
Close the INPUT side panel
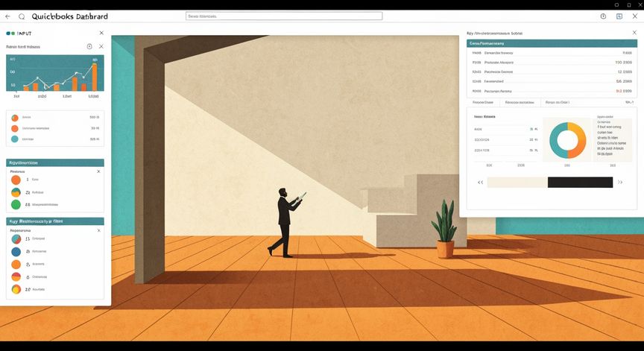point(101,33)
